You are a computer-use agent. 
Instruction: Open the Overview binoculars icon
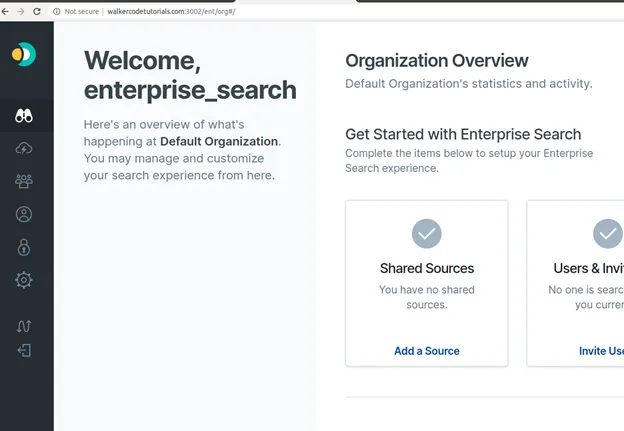24,115
